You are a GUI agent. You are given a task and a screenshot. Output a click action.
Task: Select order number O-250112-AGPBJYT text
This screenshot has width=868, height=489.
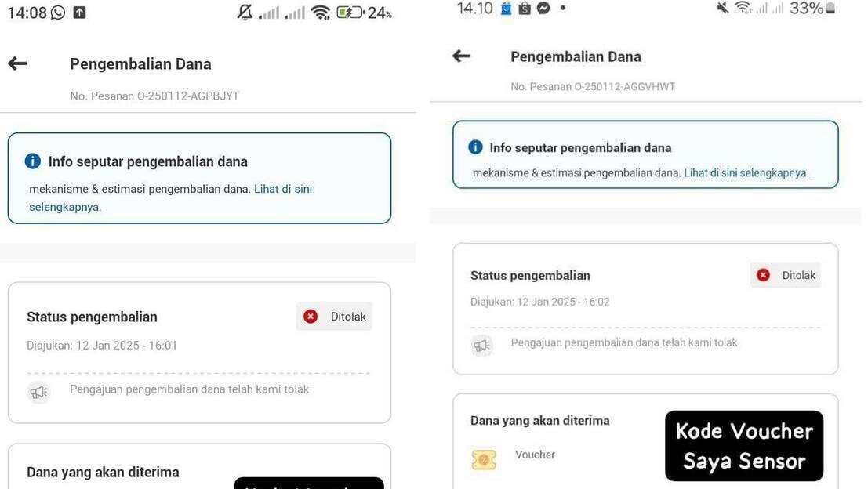188,96
